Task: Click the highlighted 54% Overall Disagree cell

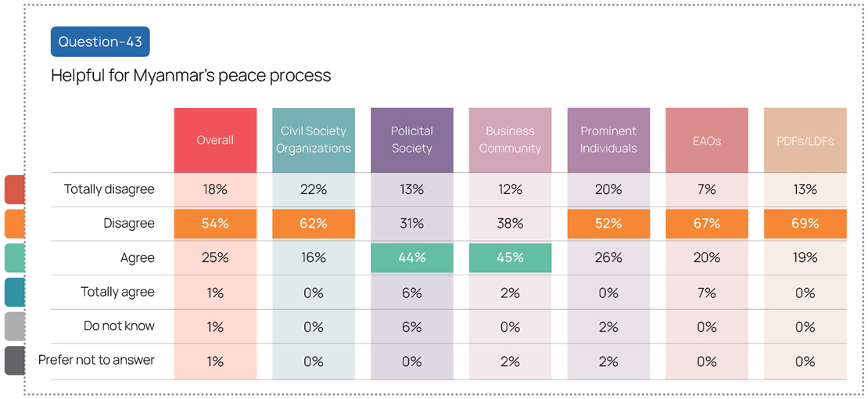Action: point(215,224)
